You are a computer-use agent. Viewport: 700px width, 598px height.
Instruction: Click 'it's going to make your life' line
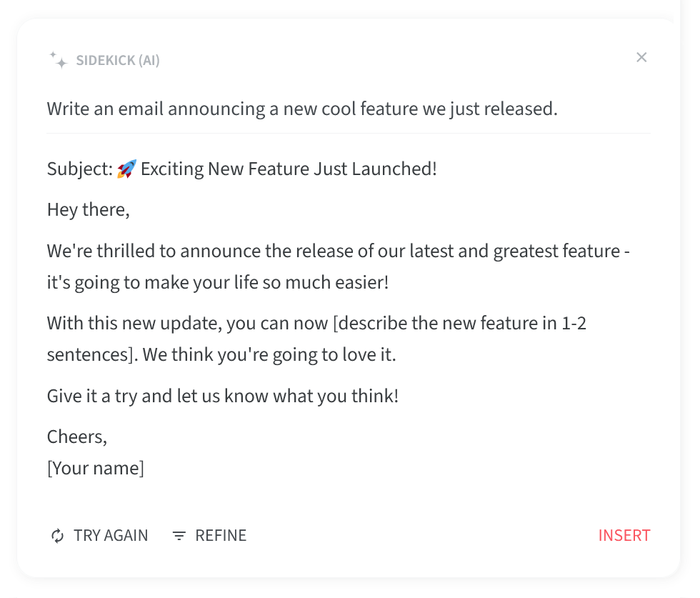[218, 283]
